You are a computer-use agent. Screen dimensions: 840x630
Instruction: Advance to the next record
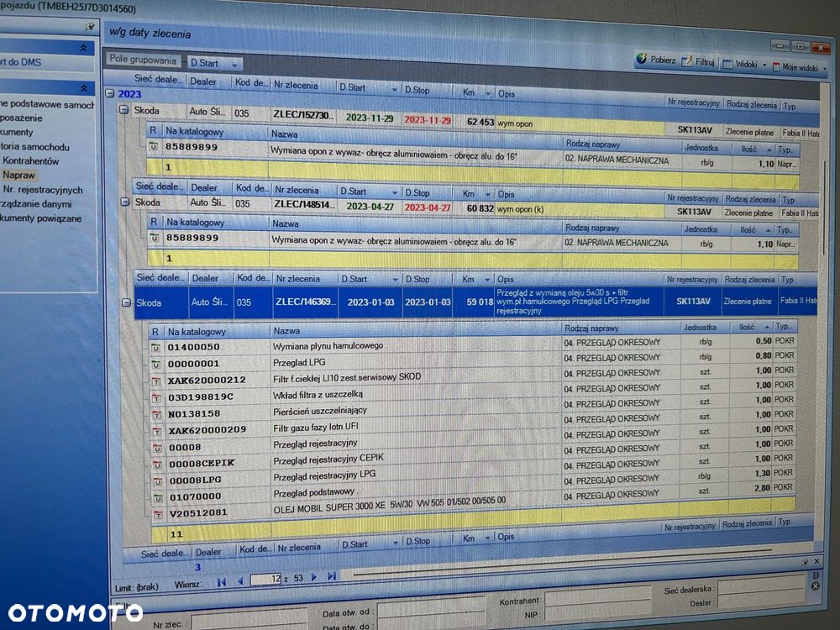(x=314, y=577)
